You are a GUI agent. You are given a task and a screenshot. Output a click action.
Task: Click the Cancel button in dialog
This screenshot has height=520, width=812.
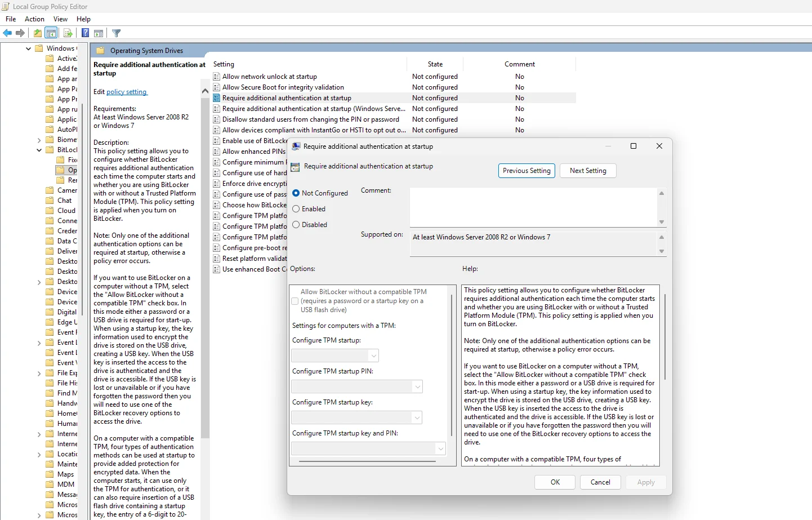[600, 482]
